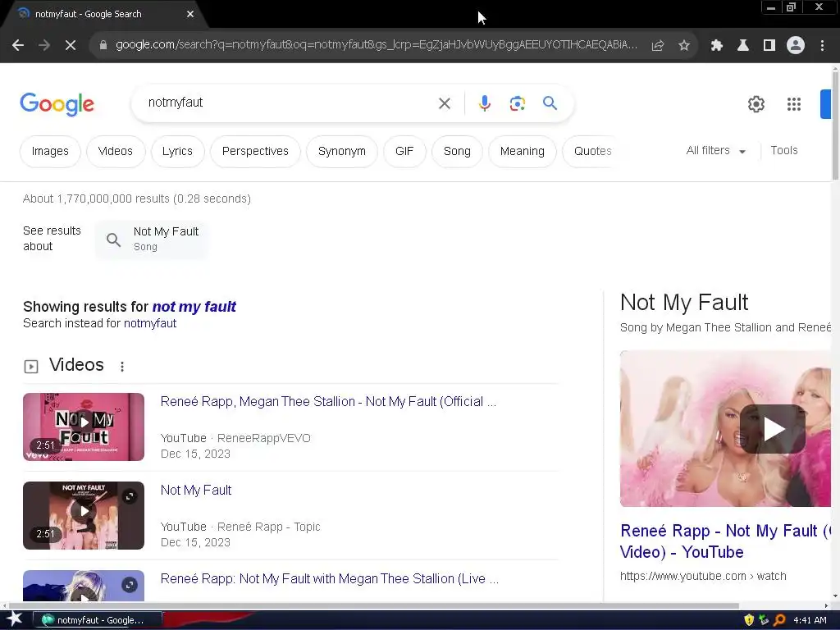Select the GIF filter chip

click(404, 152)
